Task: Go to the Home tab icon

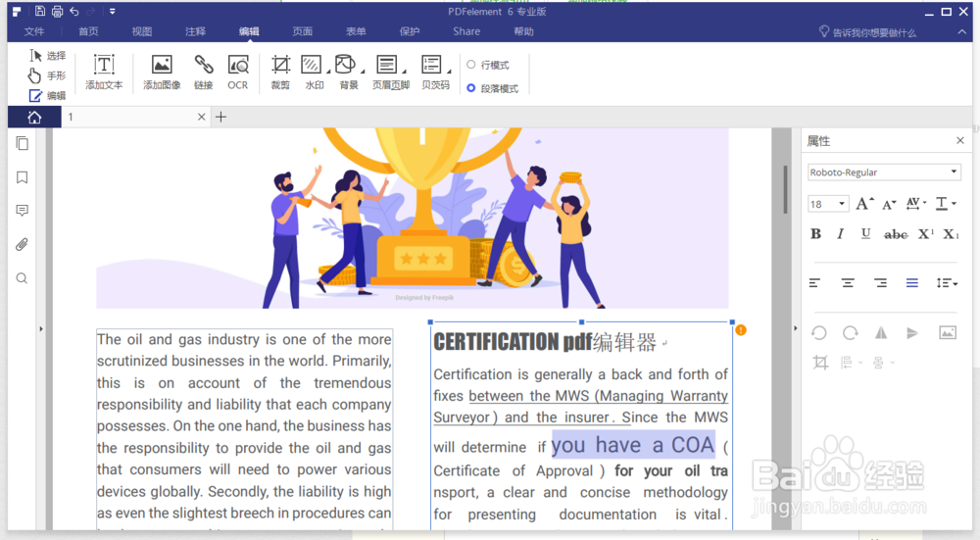Action: (34, 117)
